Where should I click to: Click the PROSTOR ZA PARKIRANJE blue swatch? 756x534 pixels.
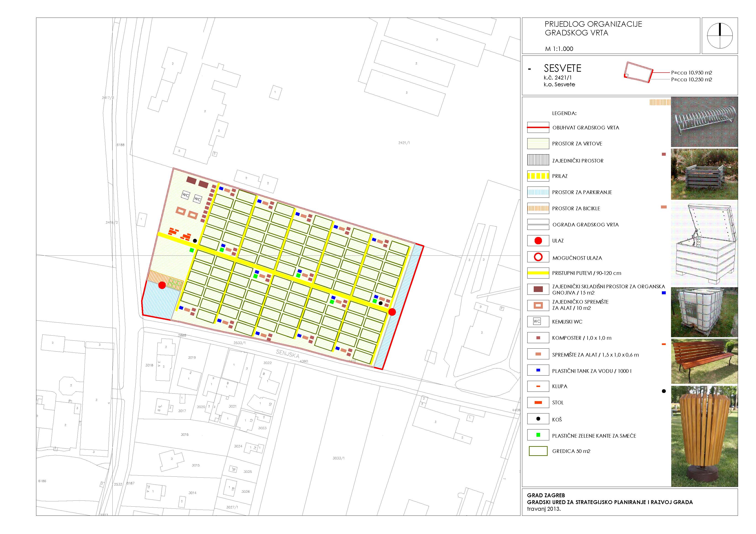(538, 192)
